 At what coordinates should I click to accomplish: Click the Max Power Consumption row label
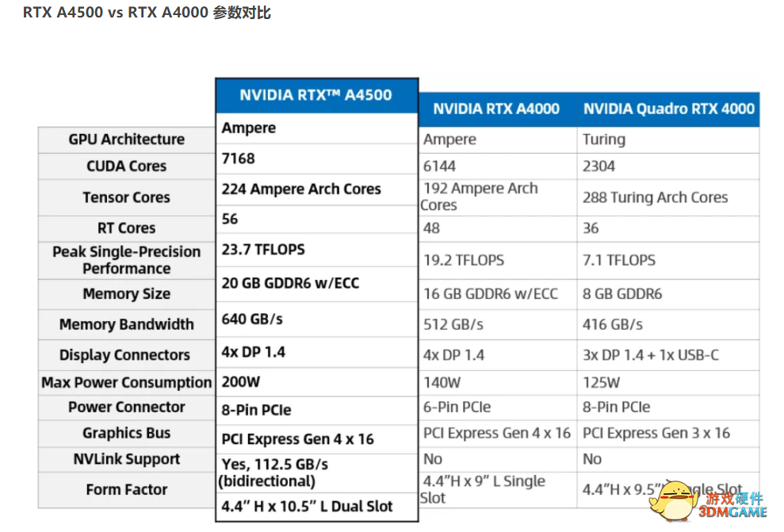point(127,383)
